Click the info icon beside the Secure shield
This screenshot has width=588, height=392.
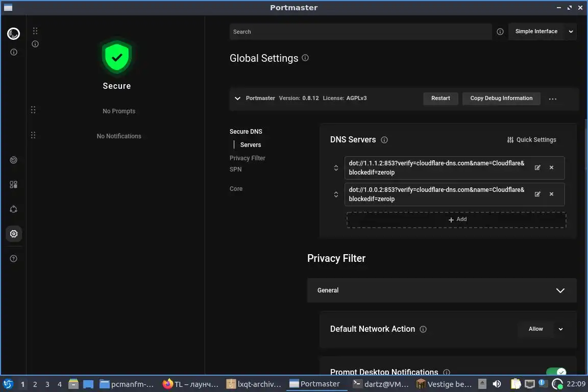[x=35, y=44]
